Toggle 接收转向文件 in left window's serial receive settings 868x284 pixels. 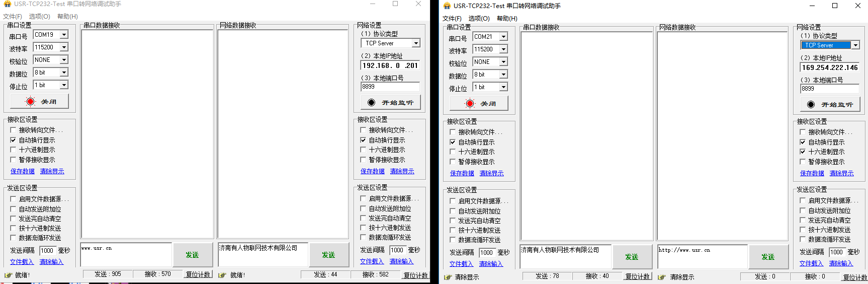(x=13, y=130)
